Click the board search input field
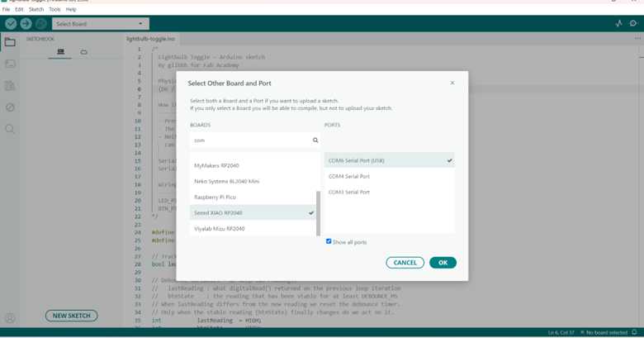The width and height of the screenshot is (644, 338). click(x=254, y=140)
